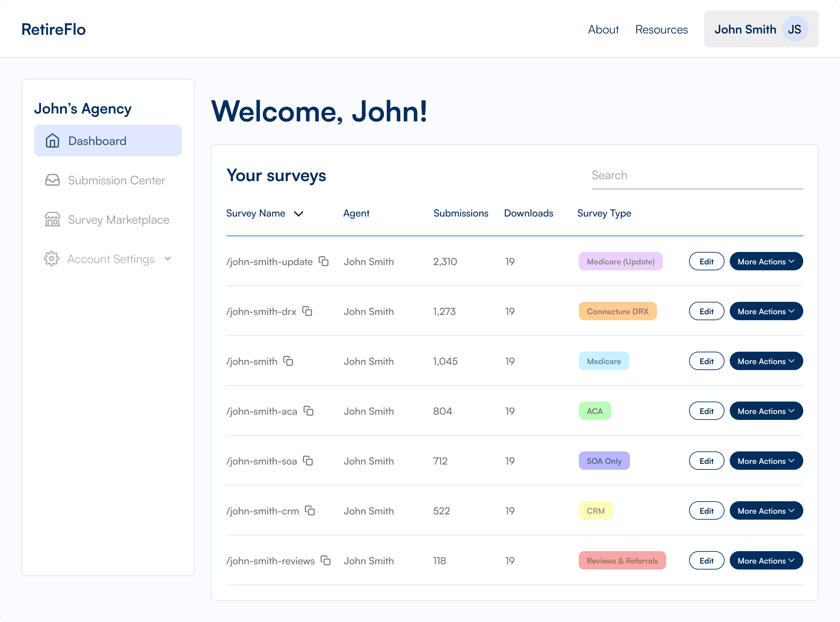The height and width of the screenshot is (622, 840).
Task: Copy the /john-smith-aca survey link
Action: click(308, 411)
